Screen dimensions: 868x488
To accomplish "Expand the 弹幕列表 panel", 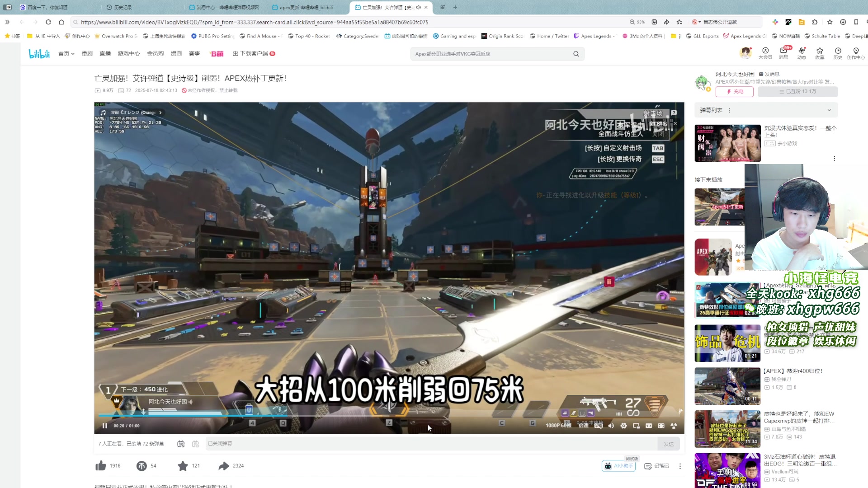I will point(829,110).
